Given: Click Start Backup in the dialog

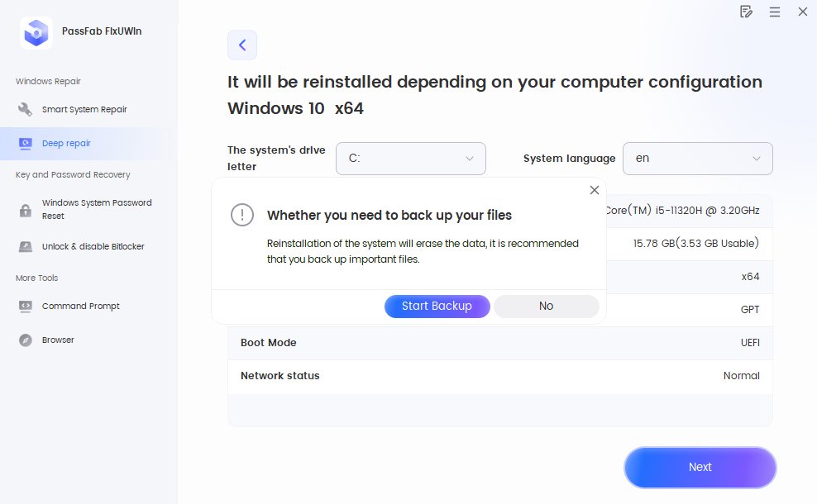Looking at the screenshot, I should pos(437,306).
